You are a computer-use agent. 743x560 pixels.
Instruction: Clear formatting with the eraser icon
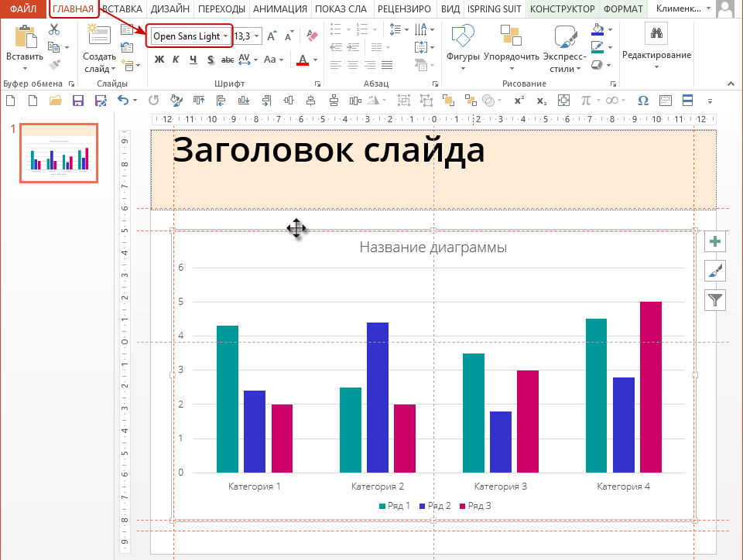(x=312, y=36)
